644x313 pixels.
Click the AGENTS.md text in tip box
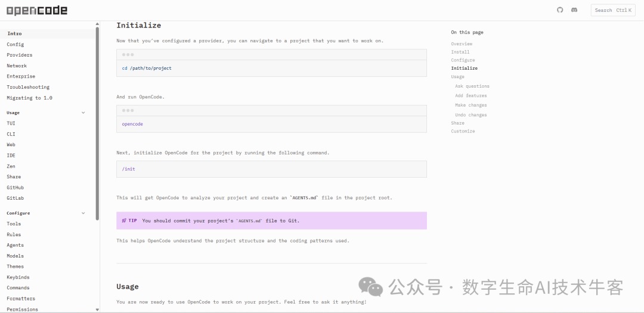coord(249,221)
